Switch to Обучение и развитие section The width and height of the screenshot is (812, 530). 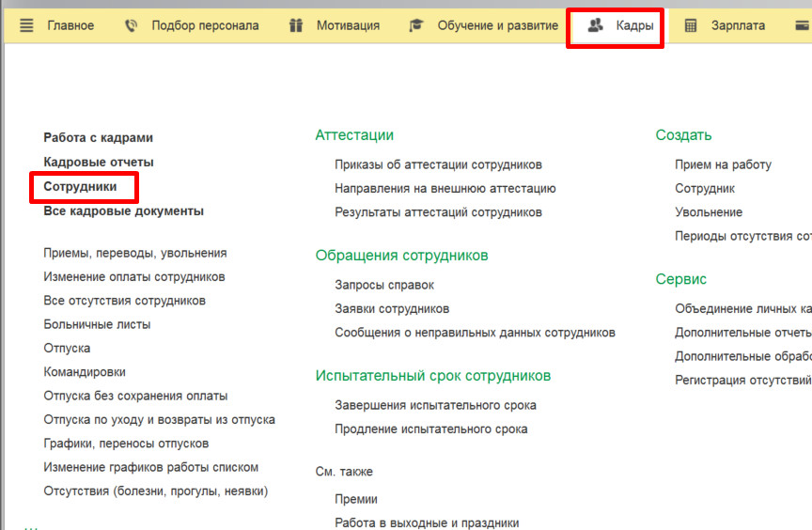coord(497,25)
